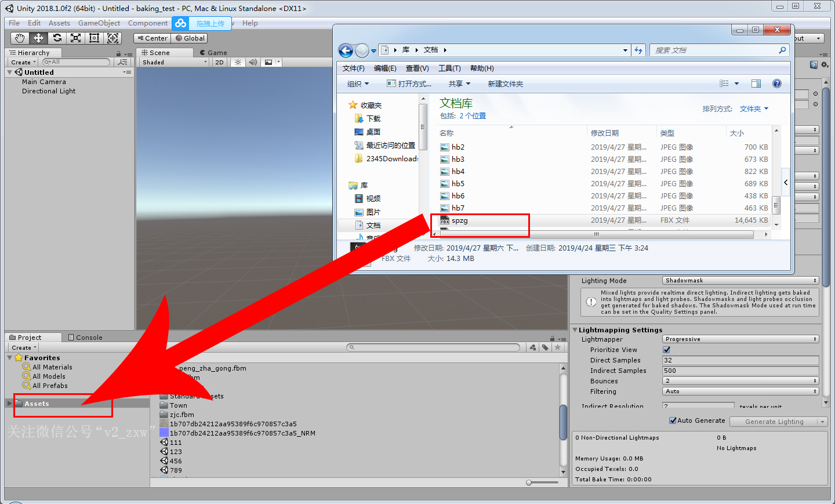This screenshot has height=504, width=835.
Task: Toggle the Auto Generate checkbox
Action: point(673,420)
